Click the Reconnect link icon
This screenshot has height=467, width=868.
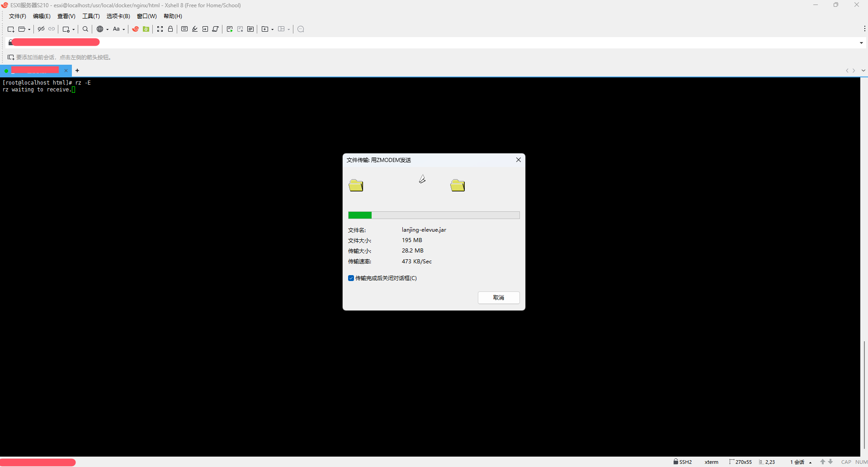pyautogui.click(x=52, y=29)
